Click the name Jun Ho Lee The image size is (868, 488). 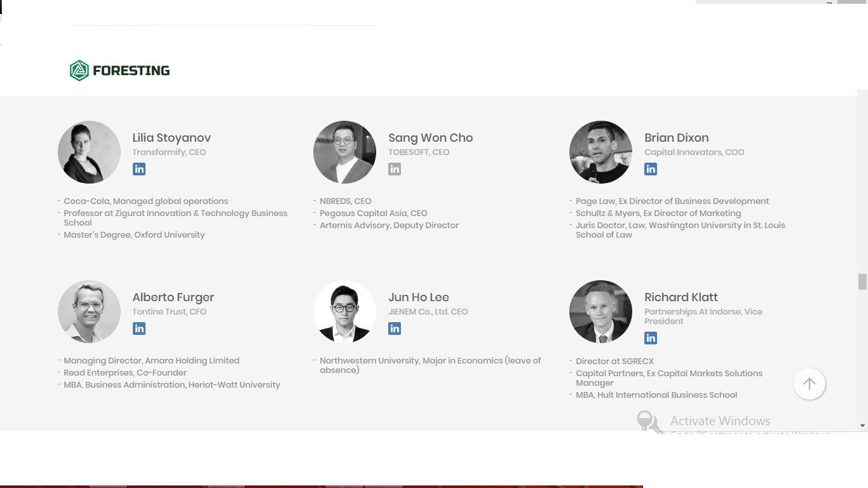click(x=419, y=297)
